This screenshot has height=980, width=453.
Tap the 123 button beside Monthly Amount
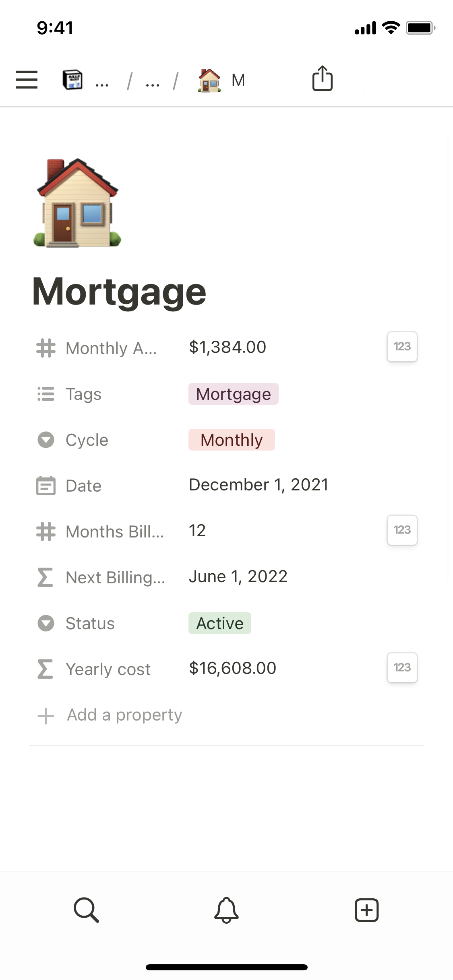coord(402,347)
